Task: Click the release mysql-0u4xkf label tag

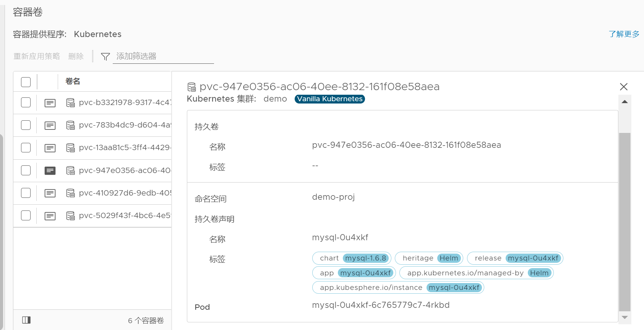Action: [515, 258]
